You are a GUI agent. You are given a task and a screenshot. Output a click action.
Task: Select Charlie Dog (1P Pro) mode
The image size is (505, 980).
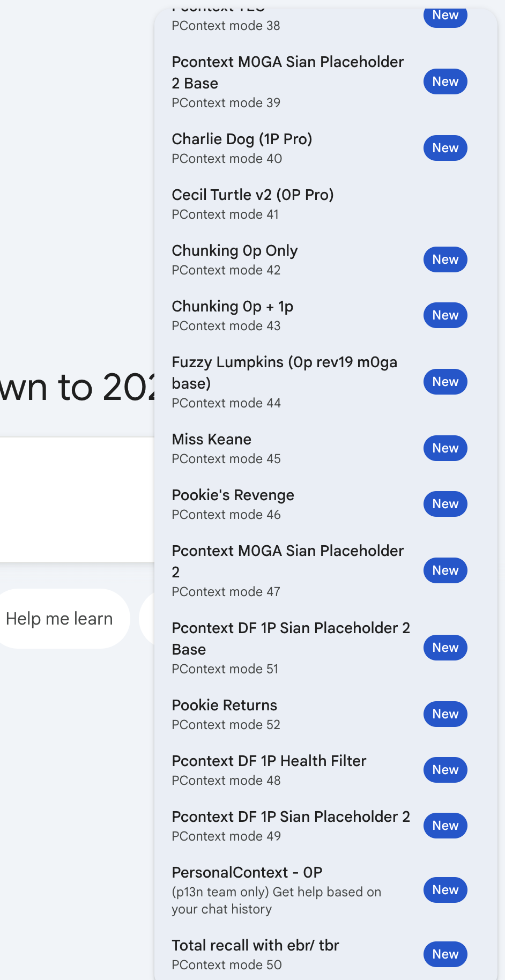(242, 148)
